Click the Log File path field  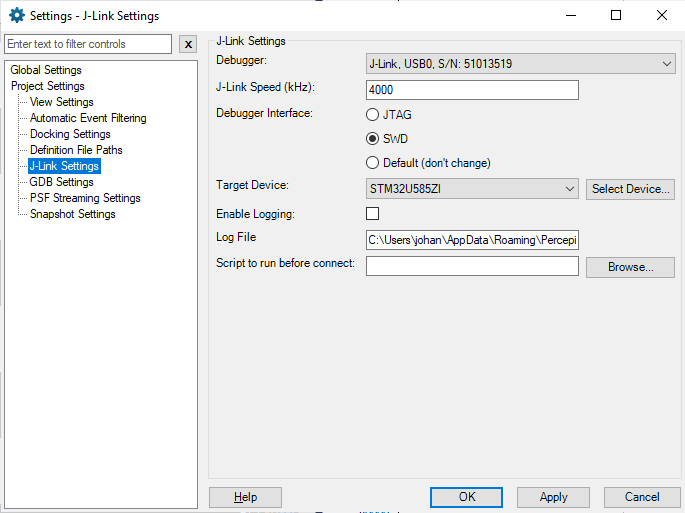tap(472, 240)
